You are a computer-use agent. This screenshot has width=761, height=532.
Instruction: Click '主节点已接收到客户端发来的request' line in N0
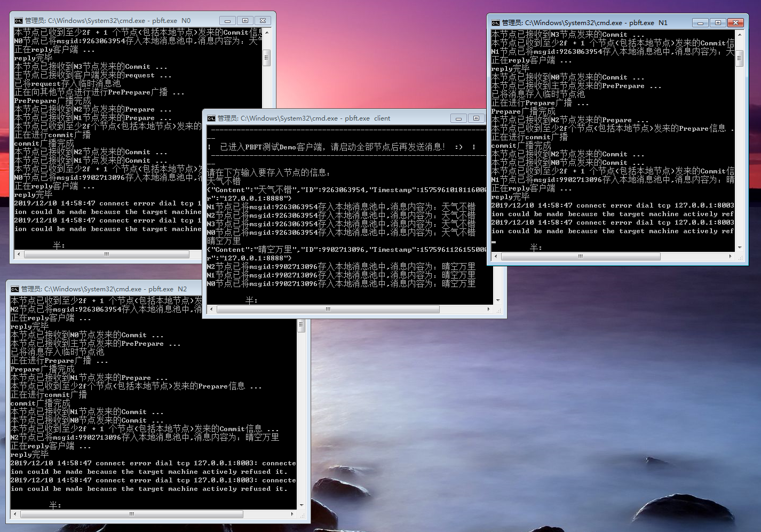pos(93,75)
